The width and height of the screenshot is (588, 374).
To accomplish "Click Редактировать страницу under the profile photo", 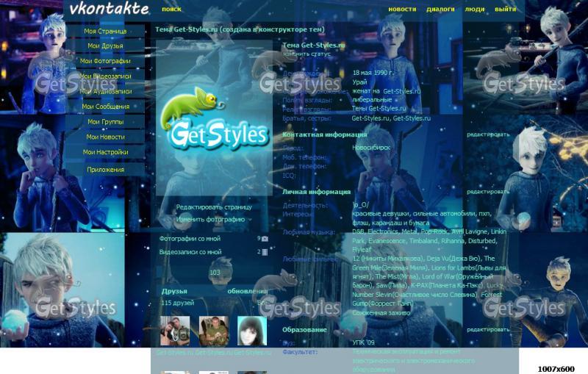I will point(214,207).
